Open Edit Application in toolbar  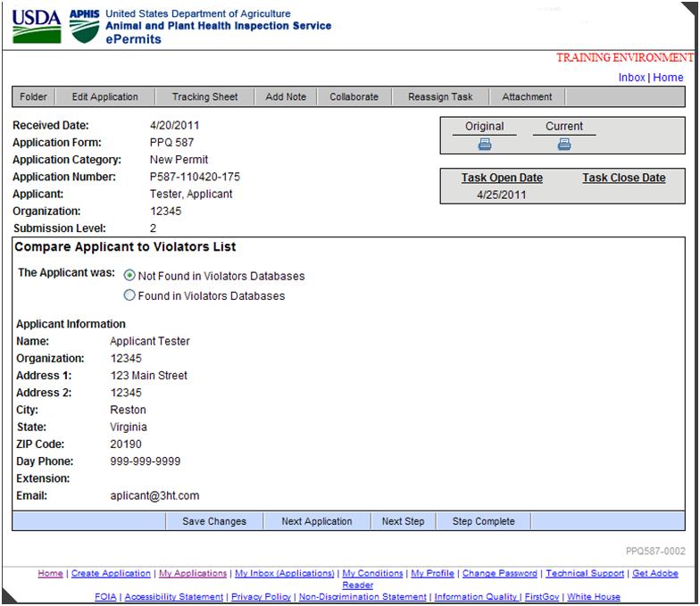105,96
